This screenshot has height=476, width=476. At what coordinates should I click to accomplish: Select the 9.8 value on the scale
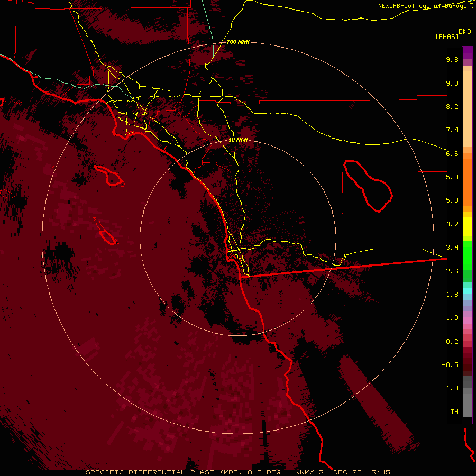pos(452,59)
